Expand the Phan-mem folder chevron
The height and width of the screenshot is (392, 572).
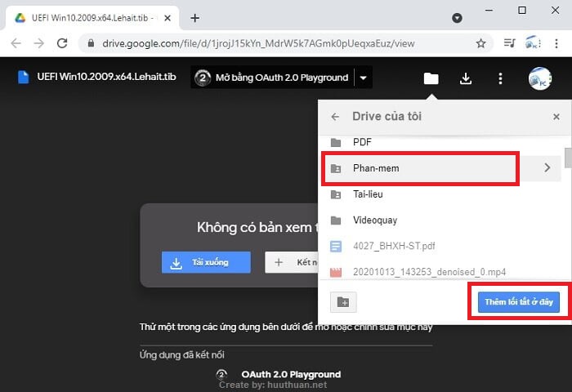pos(547,168)
